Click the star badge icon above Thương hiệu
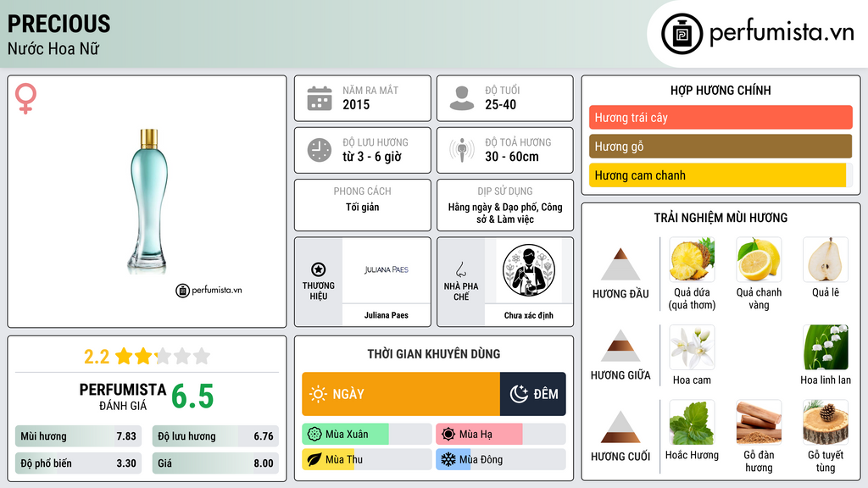The height and width of the screenshot is (488, 868). pos(319,269)
